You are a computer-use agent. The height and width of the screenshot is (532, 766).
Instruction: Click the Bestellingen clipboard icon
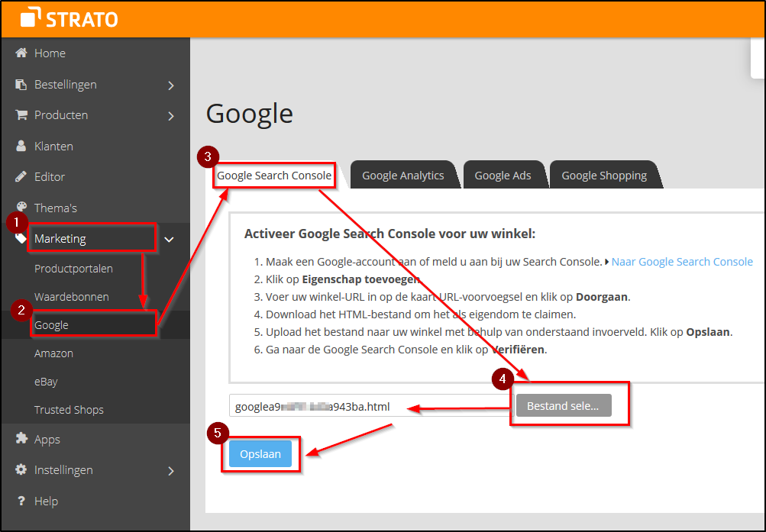21,85
